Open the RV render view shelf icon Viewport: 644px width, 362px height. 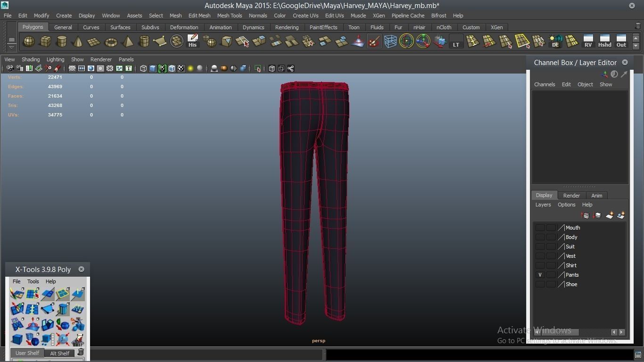tap(588, 41)
